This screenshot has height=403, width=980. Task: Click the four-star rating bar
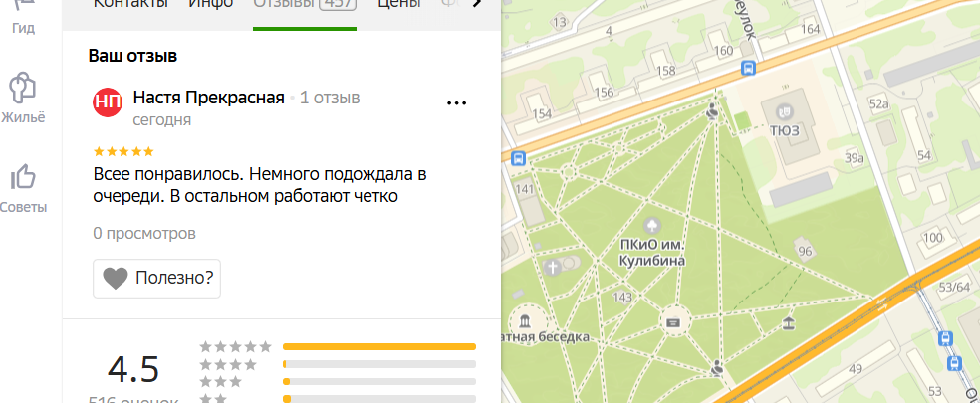(x=378, y=364)
